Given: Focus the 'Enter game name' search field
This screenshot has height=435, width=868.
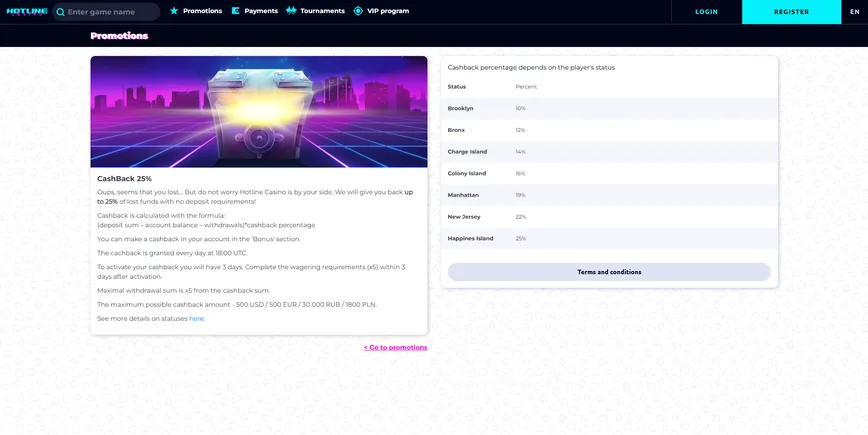Looking at the screenshot, I should (110, 12).
